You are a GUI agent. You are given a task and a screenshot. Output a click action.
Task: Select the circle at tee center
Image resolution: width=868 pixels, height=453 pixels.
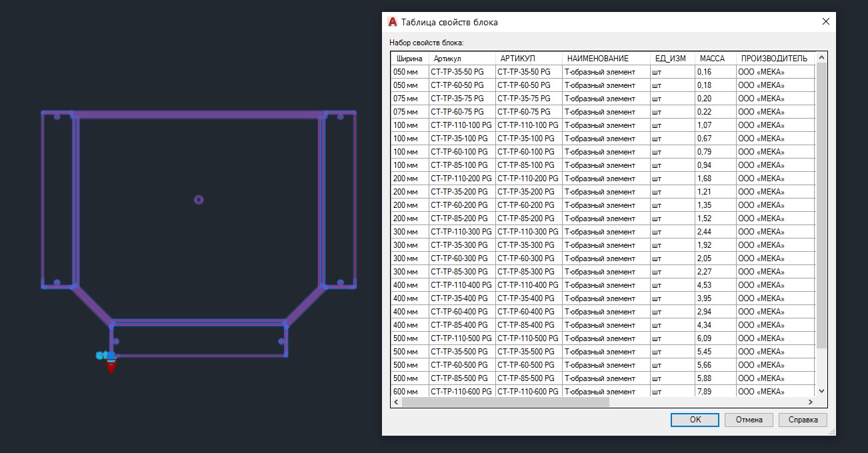point(198,199)
